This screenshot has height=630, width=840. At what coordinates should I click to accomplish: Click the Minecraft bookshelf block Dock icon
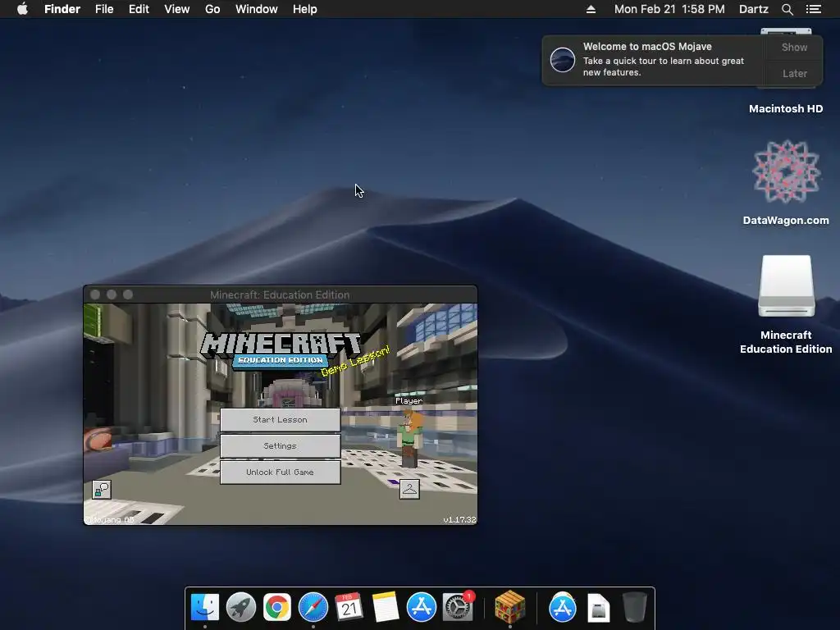coord(510,607)
